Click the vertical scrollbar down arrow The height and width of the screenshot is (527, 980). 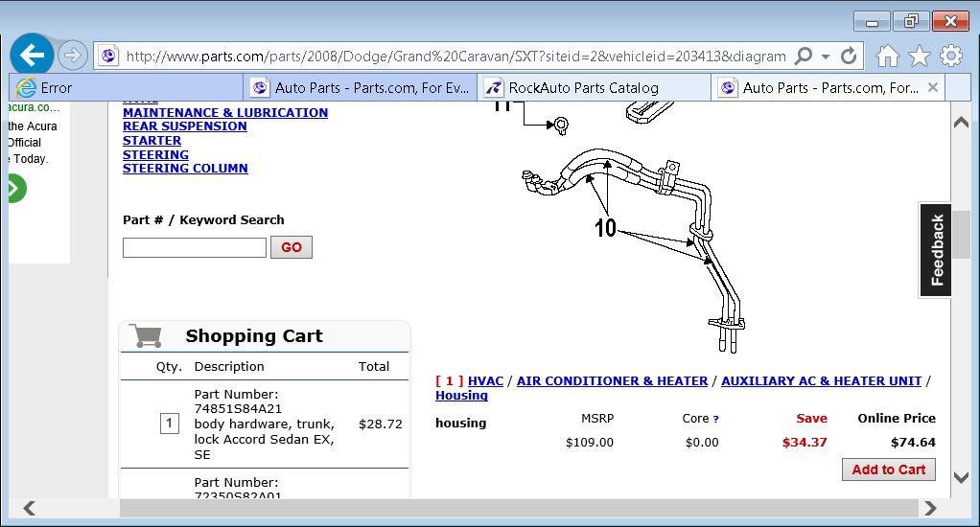tap(961, 478)
